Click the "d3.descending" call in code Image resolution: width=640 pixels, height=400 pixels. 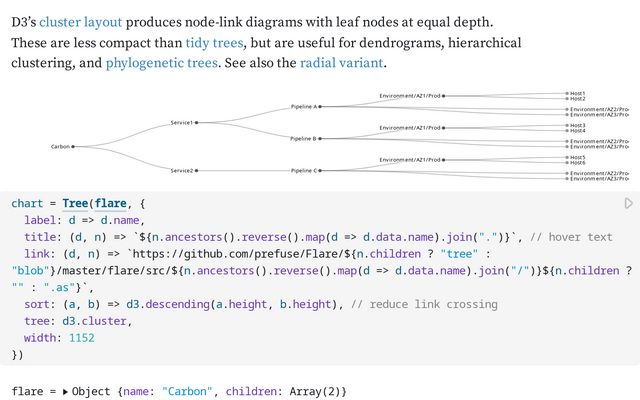(x=168, y=304)
